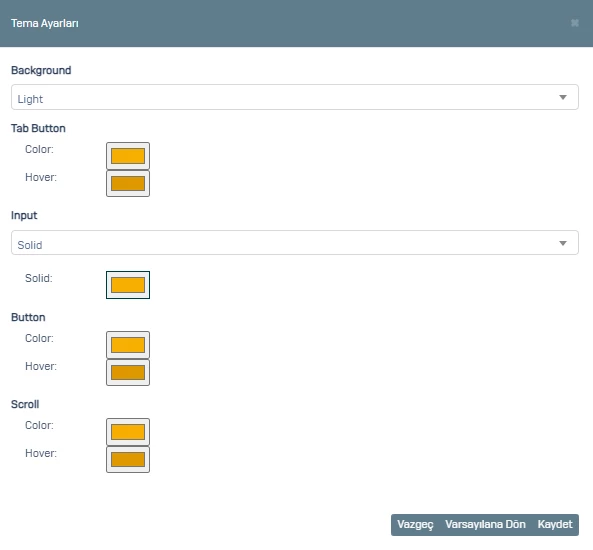
Task: Click the Solid: label text
Action: click(x=39, y=278)
